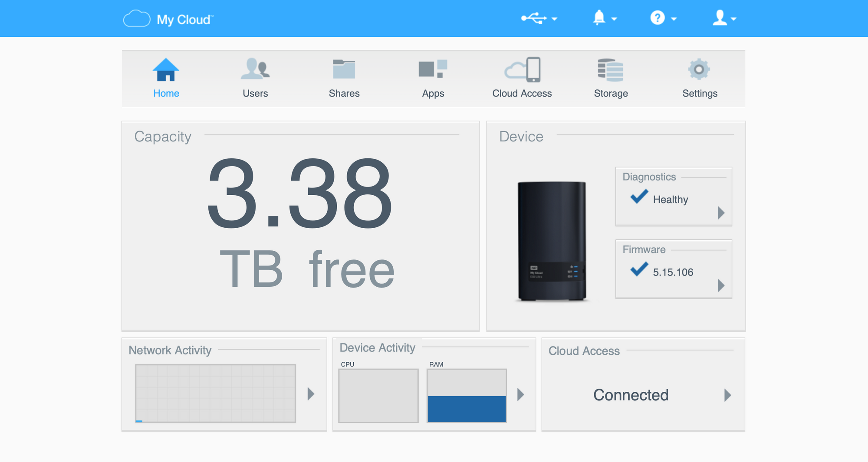Expand the Help menu dropdown arrow
Image resolution: width=868 pixels, height=462 pixels.
(674, 19)
